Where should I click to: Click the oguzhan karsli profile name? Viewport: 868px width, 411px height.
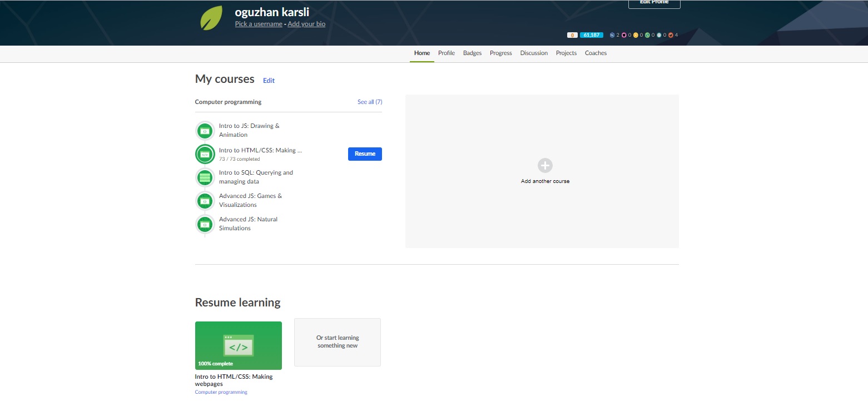[x=272, y=12]
